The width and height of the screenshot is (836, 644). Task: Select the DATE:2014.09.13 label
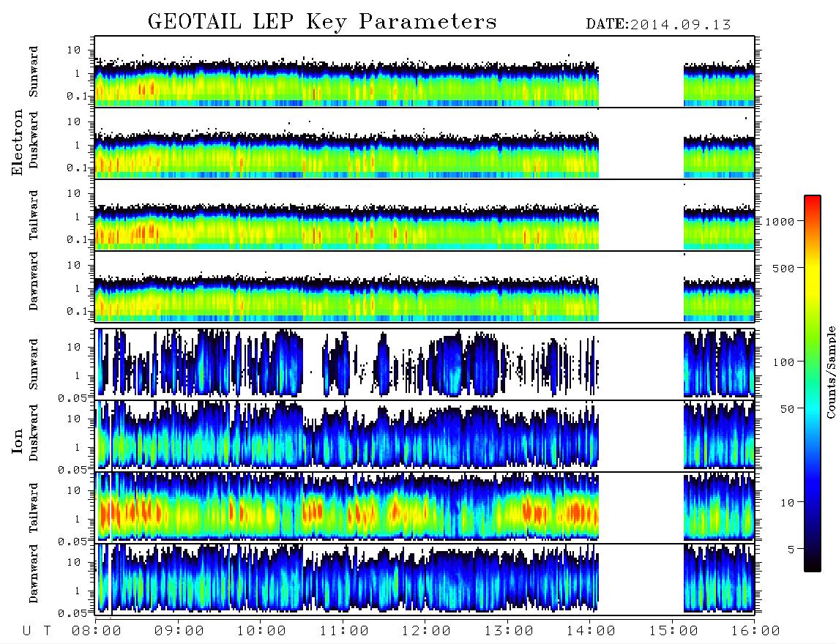point(658,25)
